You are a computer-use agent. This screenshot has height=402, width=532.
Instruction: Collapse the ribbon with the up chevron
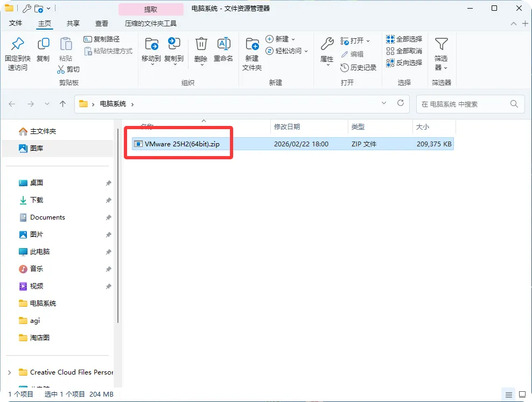pyautogui.click(x=514, y=23)
